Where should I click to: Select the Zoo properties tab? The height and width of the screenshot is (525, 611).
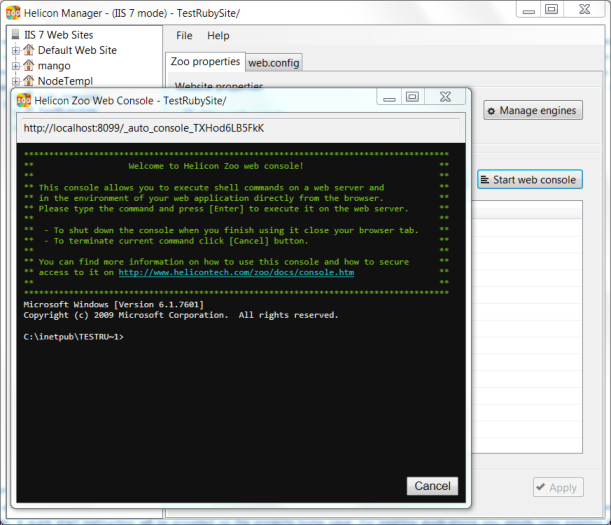click(205, 62)
